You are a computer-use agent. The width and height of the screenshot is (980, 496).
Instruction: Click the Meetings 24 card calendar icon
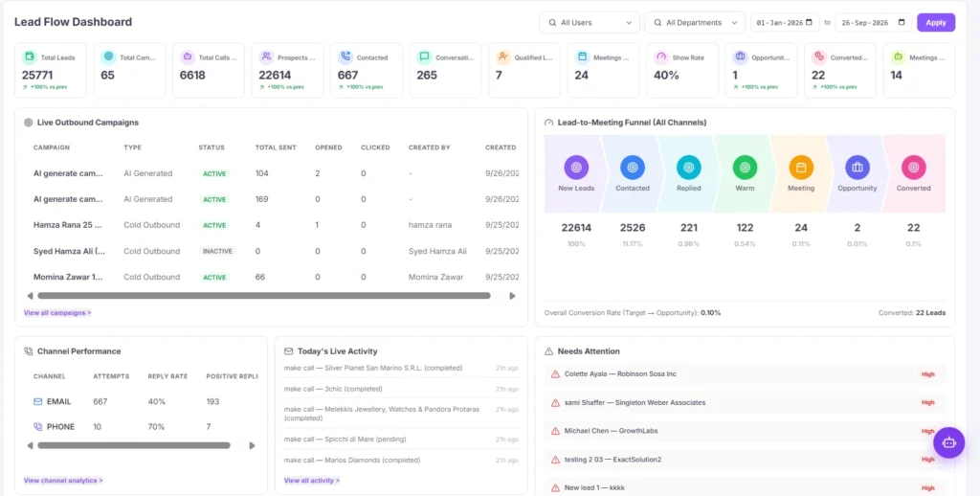[583, 56]
